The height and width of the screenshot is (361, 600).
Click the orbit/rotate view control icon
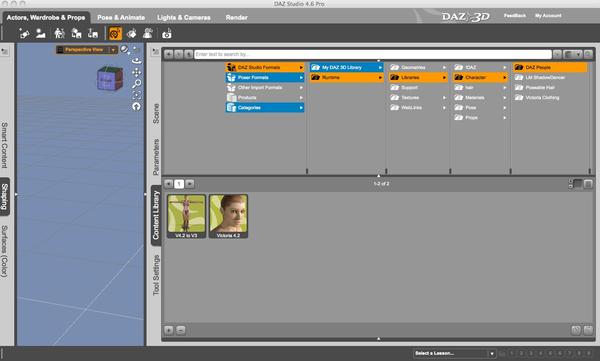137,60
